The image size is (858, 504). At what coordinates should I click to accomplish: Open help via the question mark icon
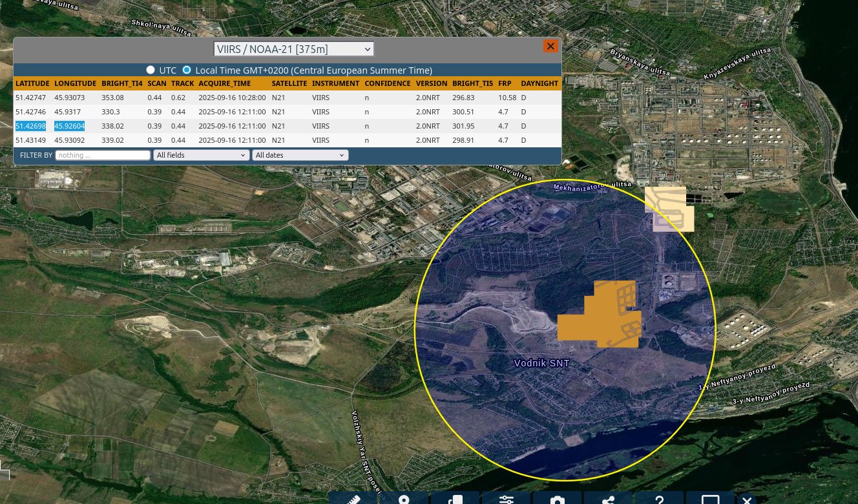click(659, 499)
